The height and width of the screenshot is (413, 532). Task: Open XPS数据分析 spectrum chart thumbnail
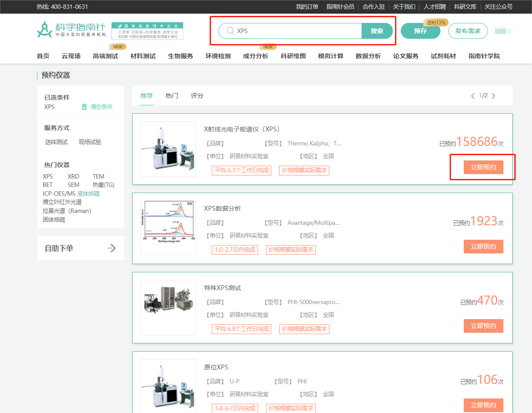[x=168, y=228]
